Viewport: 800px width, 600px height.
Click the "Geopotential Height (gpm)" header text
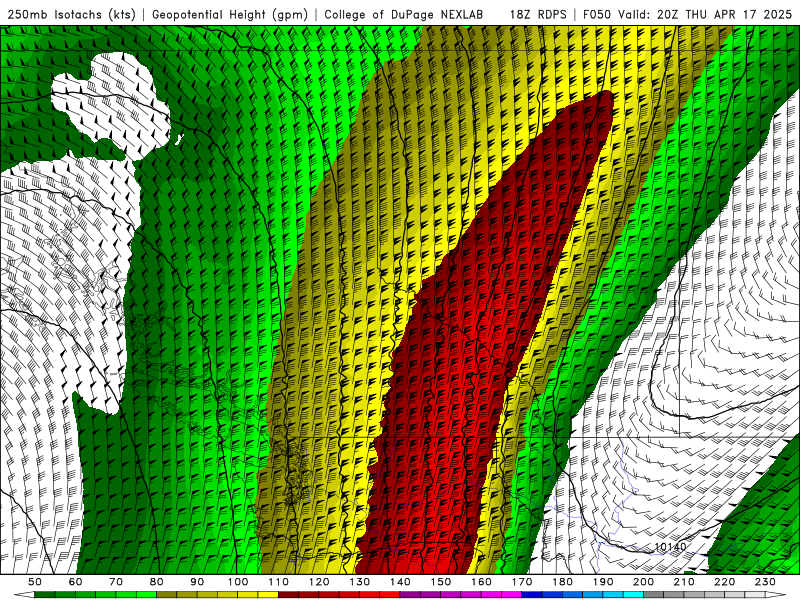230,15
